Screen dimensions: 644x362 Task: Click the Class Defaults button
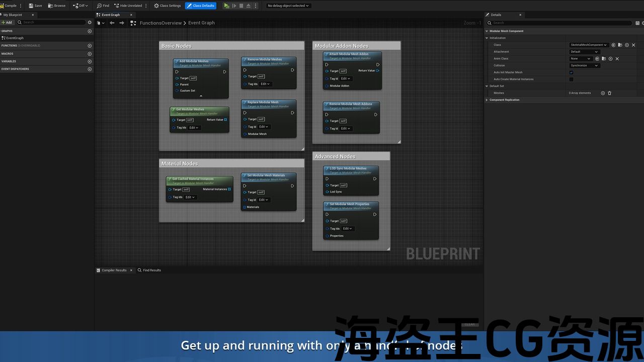[201, 6]
